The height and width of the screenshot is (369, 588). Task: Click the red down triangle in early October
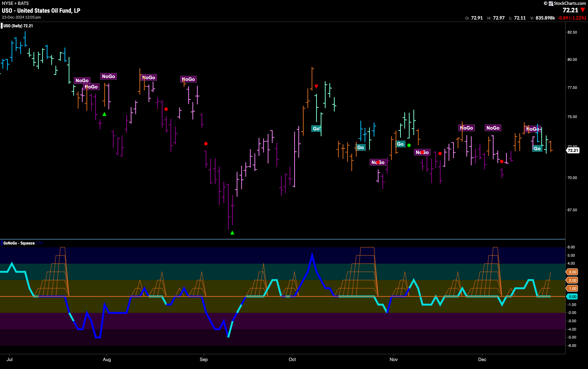pyautogui.click(x=316, y=86)
